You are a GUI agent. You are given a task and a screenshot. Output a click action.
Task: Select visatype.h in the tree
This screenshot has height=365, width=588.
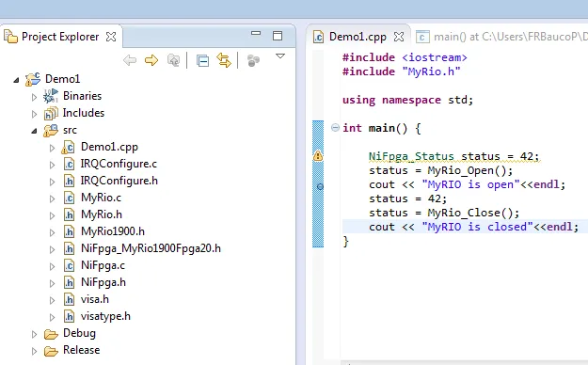(105, 316)
